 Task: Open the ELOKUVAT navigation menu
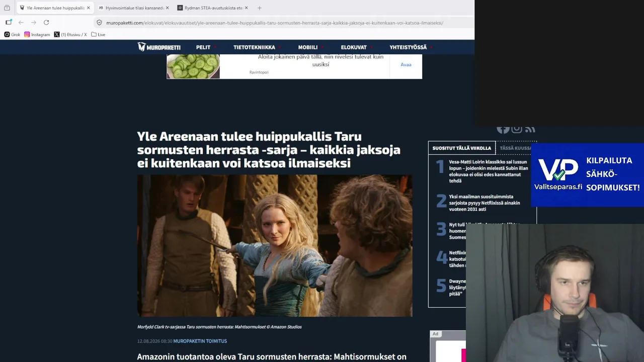tap(354, 47)
